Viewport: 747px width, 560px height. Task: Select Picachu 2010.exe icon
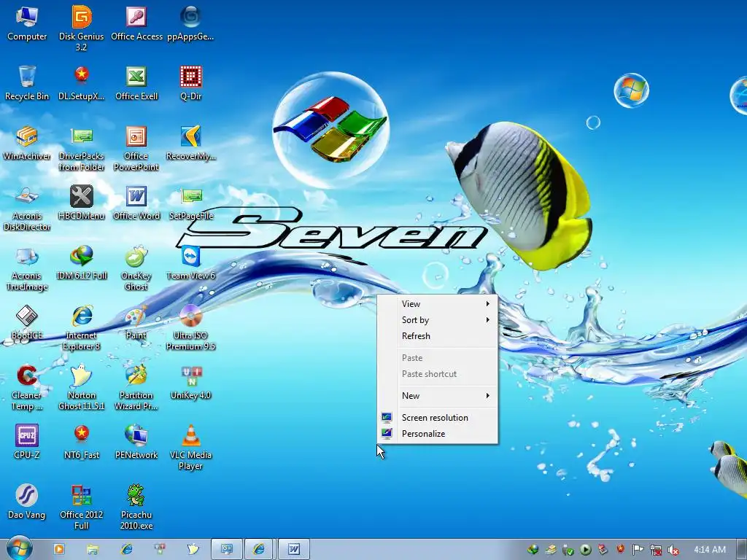point(136,507)
